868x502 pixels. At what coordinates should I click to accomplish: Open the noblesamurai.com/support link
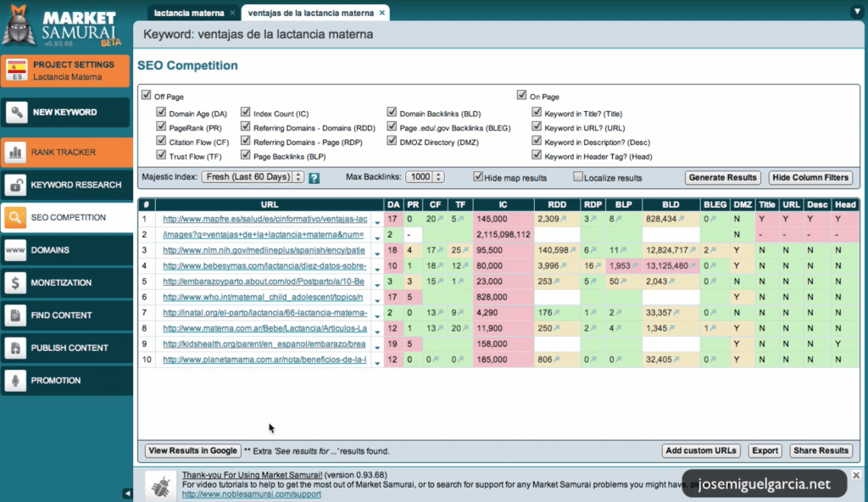click(251, 494)
